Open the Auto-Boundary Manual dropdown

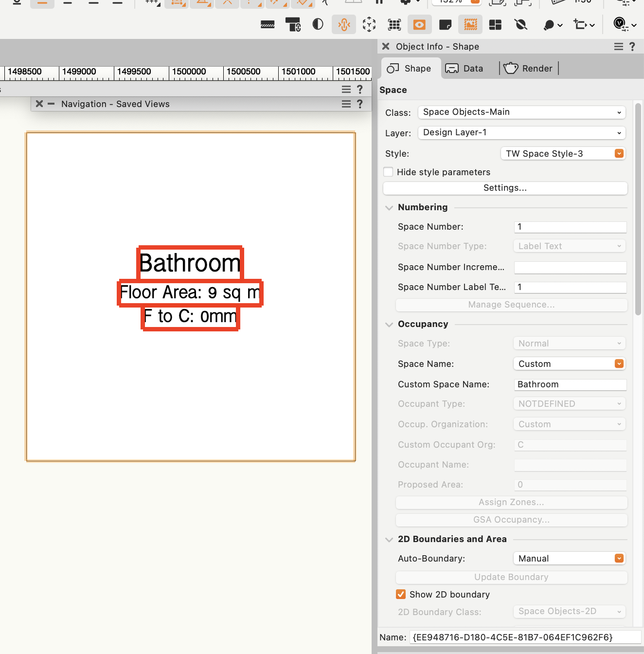pos(569,558)
